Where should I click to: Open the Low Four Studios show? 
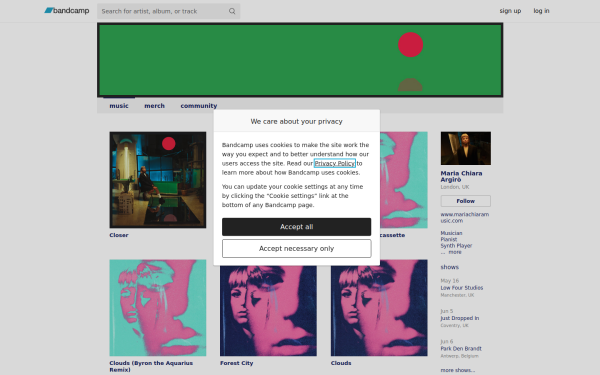point(461,288)
